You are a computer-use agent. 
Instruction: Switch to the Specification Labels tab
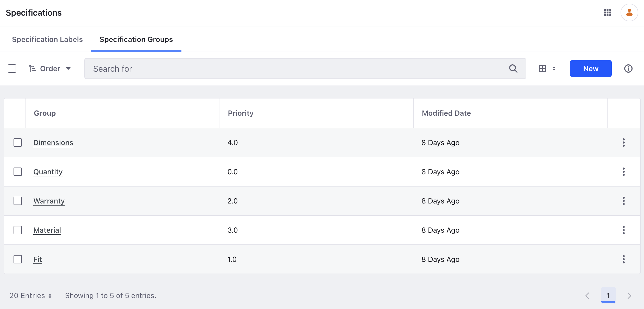point(48,39)
